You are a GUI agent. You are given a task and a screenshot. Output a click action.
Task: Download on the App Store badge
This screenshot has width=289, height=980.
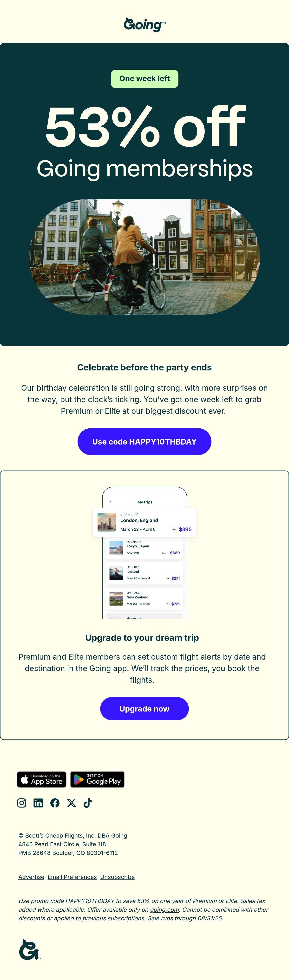coord(41,780)
